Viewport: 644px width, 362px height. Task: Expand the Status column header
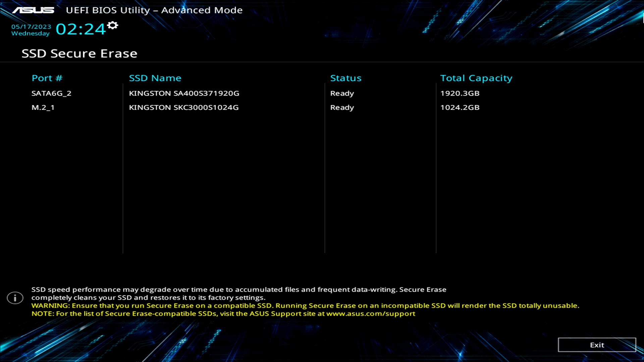pyautogui.click(x=346, y=78)
